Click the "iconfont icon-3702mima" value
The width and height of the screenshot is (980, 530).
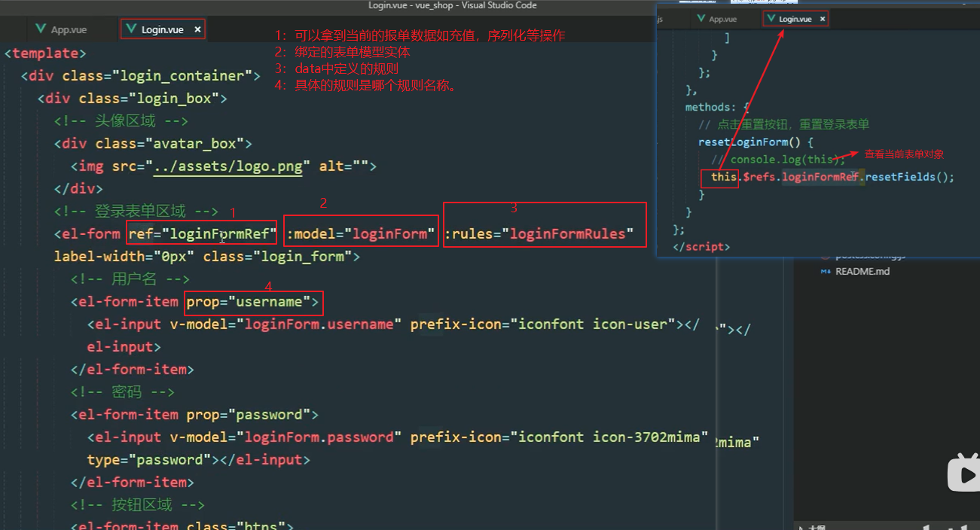click(609, 437)
